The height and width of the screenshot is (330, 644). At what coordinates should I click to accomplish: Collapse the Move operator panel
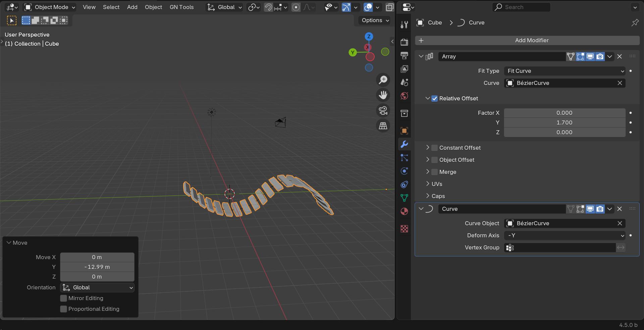9,243
